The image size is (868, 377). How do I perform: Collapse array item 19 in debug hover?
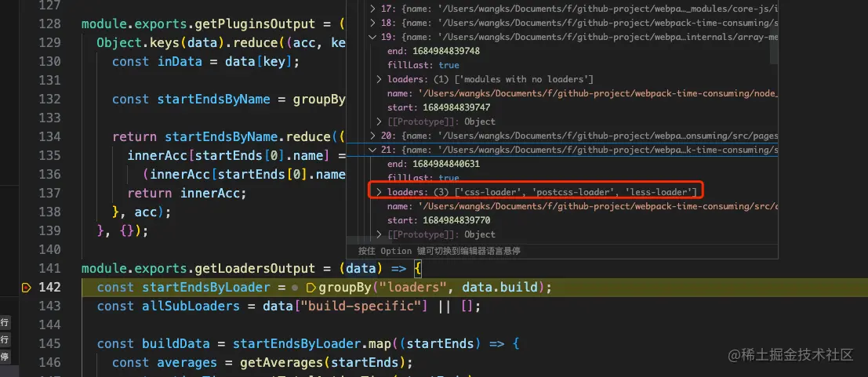[372, 37]
